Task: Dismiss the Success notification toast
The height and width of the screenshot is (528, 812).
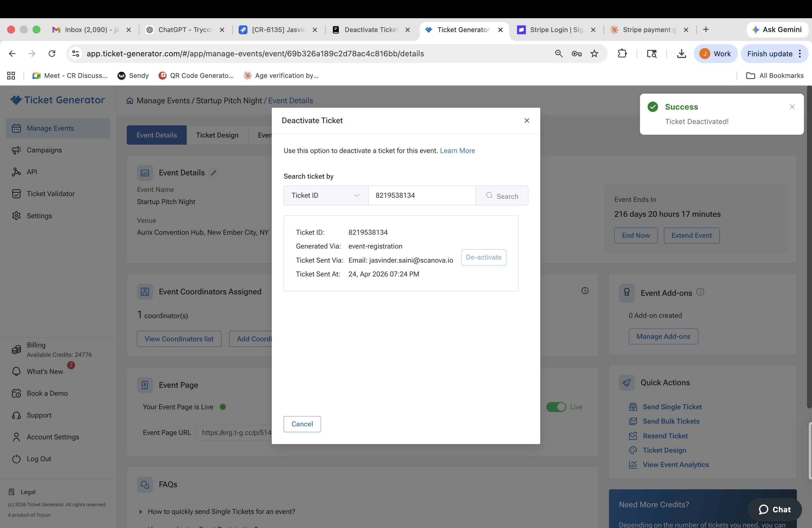Action: point(792,107)
